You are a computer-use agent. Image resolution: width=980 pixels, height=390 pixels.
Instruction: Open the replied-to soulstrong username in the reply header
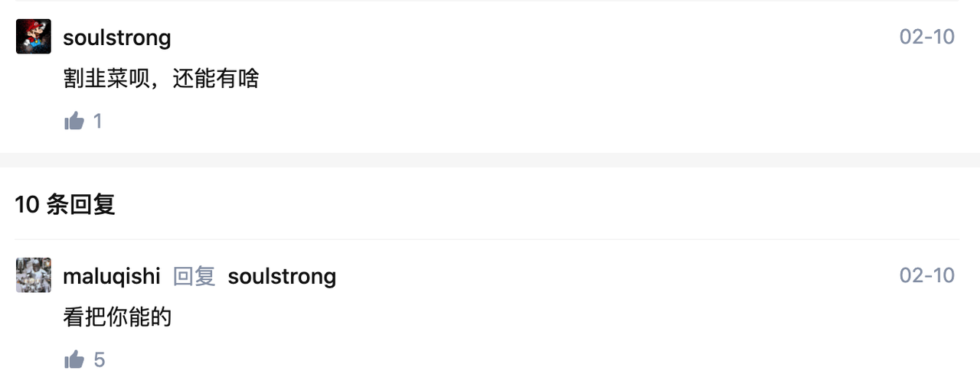click(x=282, y=276)
